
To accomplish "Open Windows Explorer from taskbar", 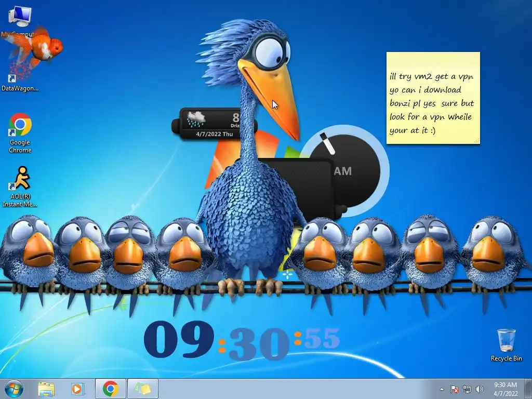I will 46,389.
